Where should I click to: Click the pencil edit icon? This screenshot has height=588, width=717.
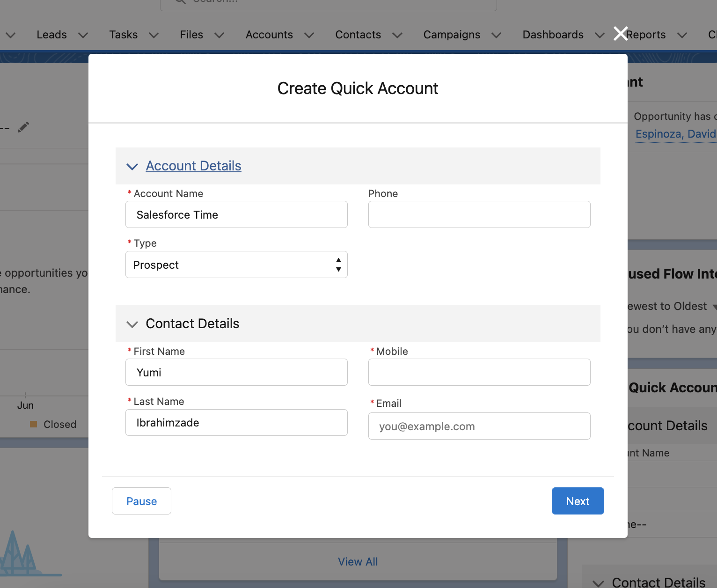(x=23, y=127)
